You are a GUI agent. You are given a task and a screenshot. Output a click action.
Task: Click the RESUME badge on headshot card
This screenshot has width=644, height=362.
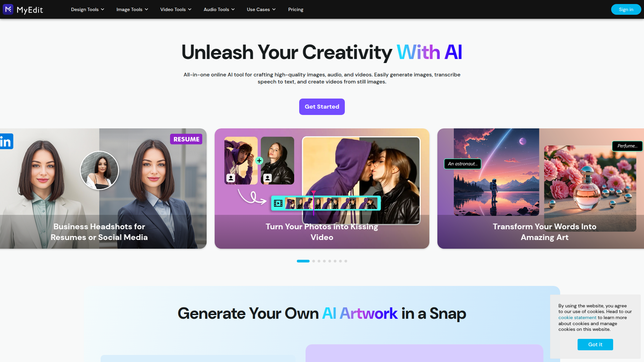(186, 139)
